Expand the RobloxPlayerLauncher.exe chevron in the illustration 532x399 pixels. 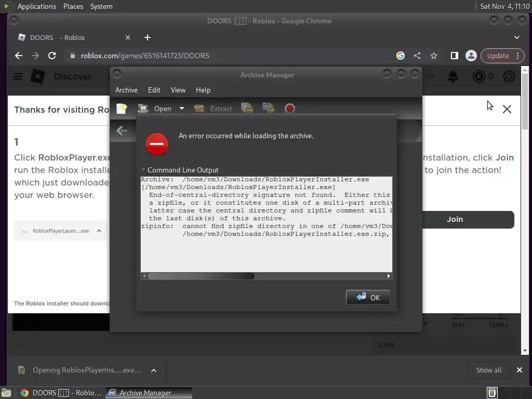(x=99, y=231)
